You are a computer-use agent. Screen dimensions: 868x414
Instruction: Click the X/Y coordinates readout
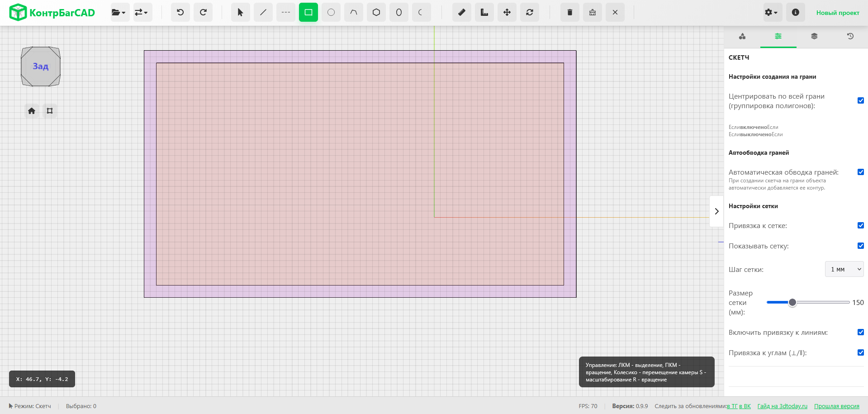(x=42, y=379)
